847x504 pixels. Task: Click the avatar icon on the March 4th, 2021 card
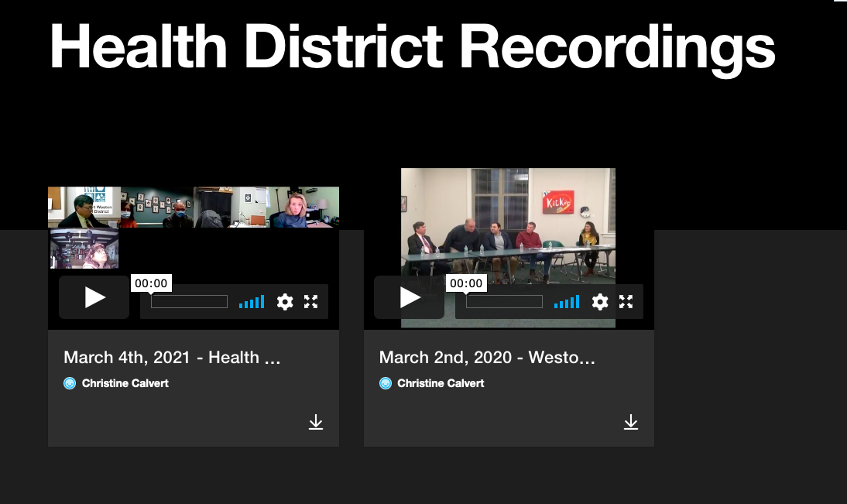[70, 383]
